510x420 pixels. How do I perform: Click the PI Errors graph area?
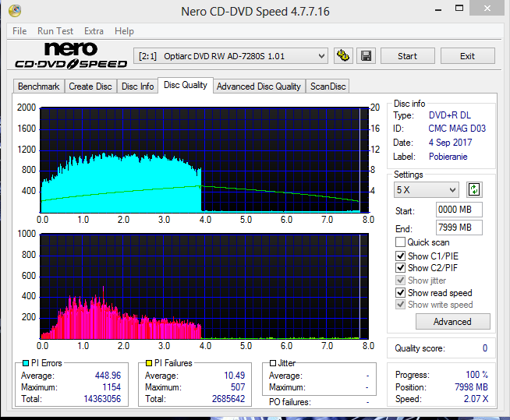point(204,160)
